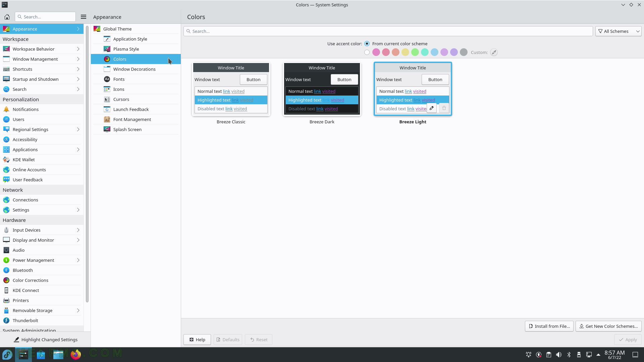
Task: Open the clipboard tray icon
Action: point(549,355)
